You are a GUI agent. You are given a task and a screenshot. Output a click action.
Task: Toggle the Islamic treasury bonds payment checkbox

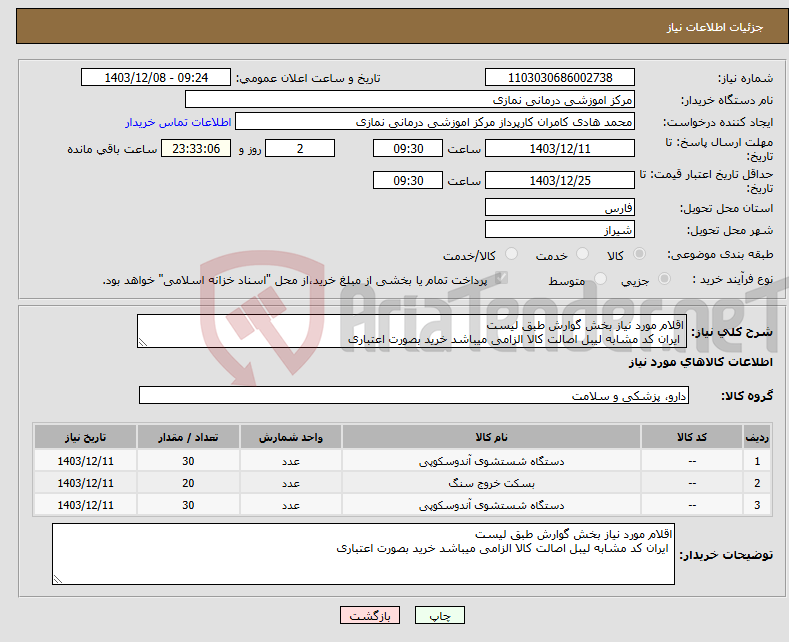501,278
